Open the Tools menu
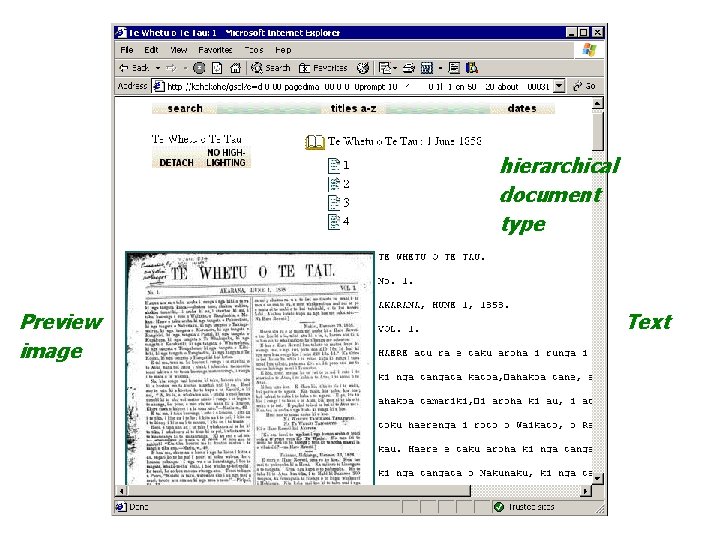The height and width of the screenshot is (540, 720). point(253,50)
